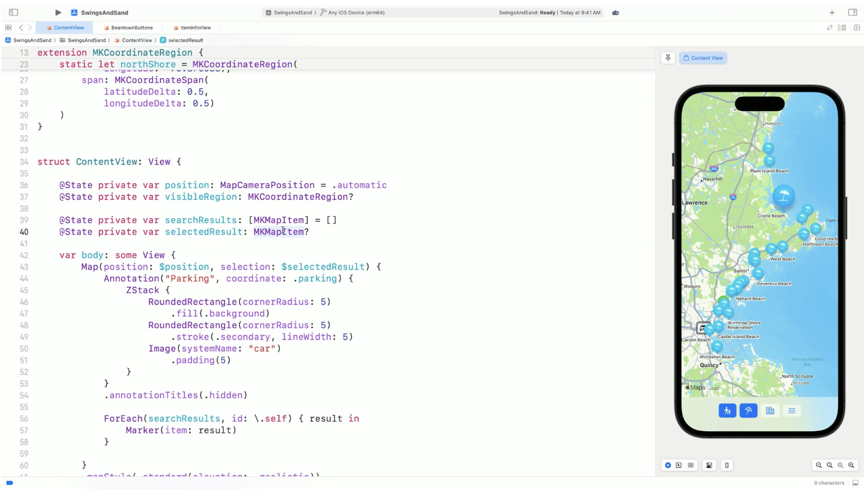Click the Plum Island Beach map marker
The height and width of the screenshot is (493, 868).
pos(769,161)
